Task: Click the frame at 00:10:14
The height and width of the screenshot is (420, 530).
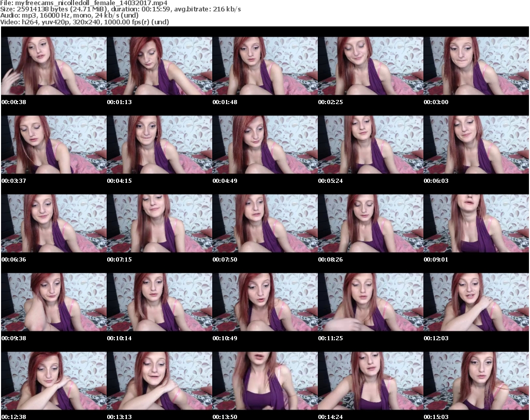Action: [159, 302]
